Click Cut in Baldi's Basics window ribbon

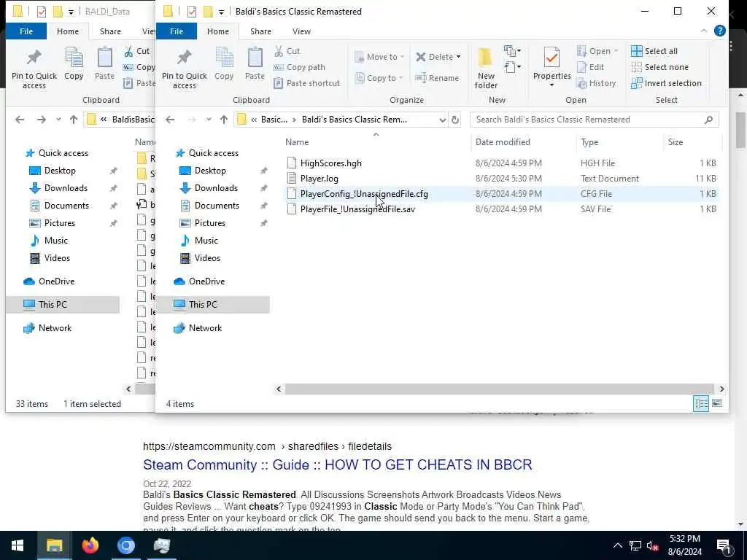point(287,51)
